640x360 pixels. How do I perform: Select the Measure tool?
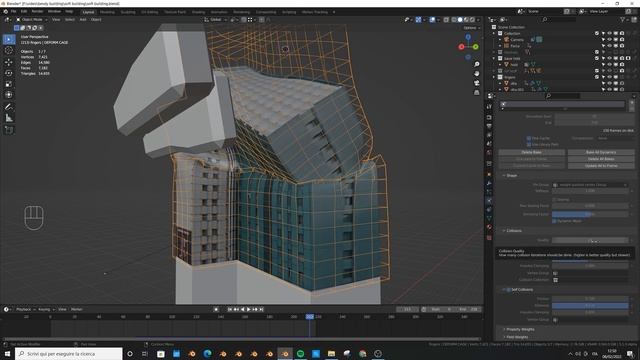[x=9, y=118]
